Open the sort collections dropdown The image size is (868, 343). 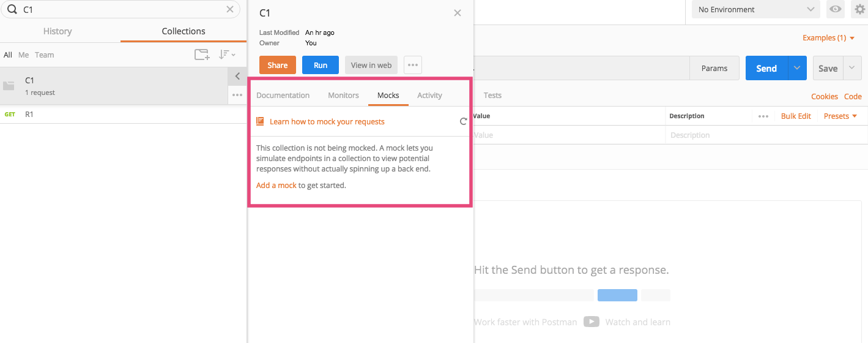coord(227,55)
